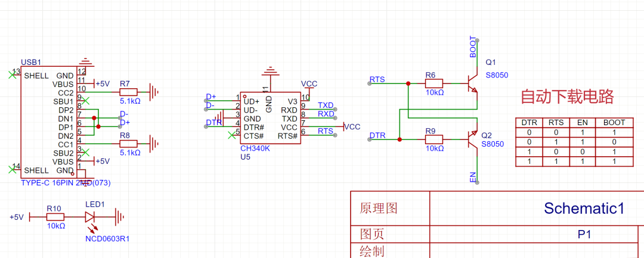Screen dimensions: 644x258
Task: Click the D- net label at CH340K pin 2
Action: [x=210, y=105]
